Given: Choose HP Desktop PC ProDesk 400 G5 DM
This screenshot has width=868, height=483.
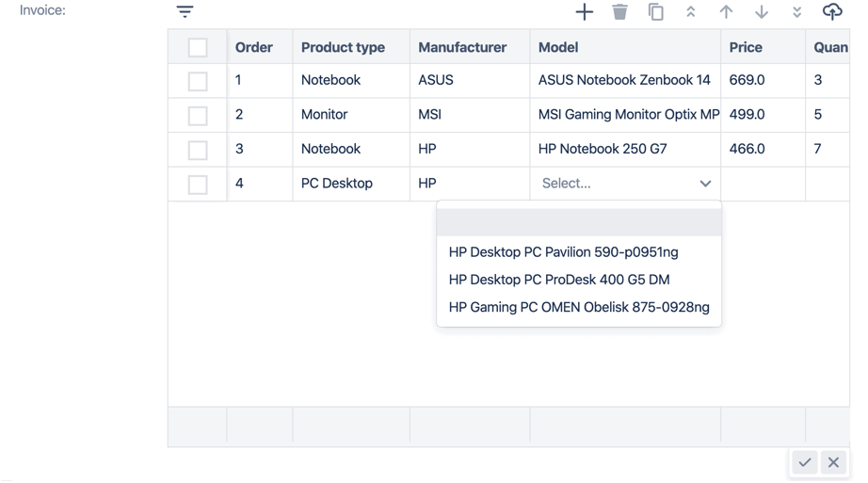Looking at the screenshot, I should [578, 280].
